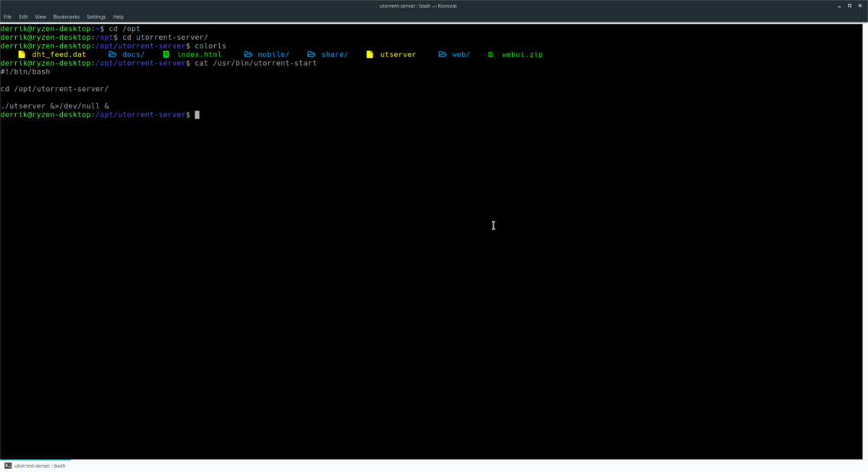Click the 'cd /opt/utorrent-server/' output line

(54, 89)
